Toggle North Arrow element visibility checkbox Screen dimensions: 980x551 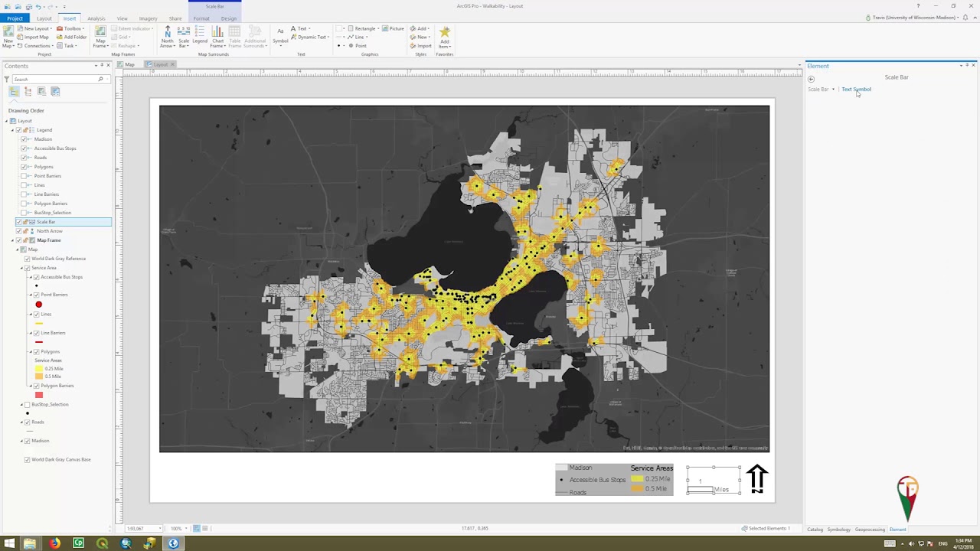tap(19, 231)
